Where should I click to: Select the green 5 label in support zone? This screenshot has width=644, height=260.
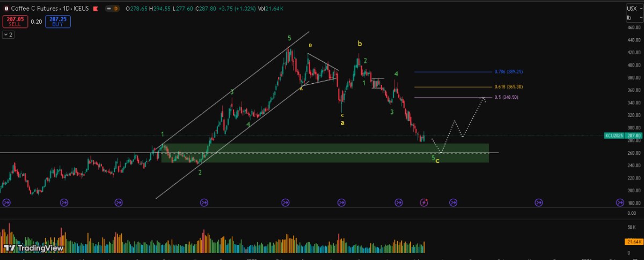coord(433,157)
